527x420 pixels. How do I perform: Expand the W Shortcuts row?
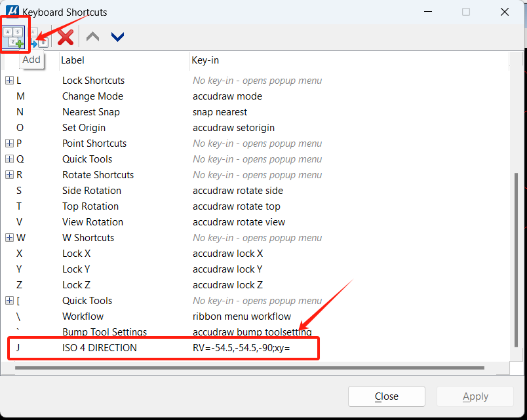[9, 238]
